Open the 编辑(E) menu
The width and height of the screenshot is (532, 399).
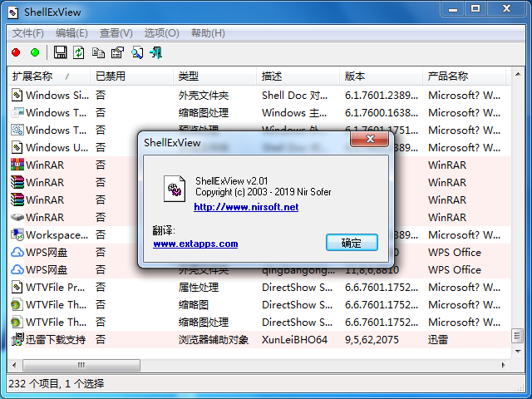tap(71, 33)
